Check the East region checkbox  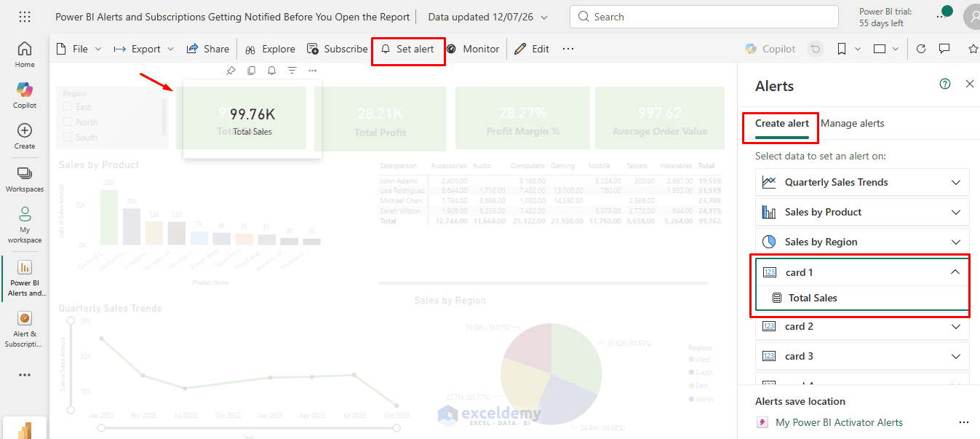pos(68,107)
